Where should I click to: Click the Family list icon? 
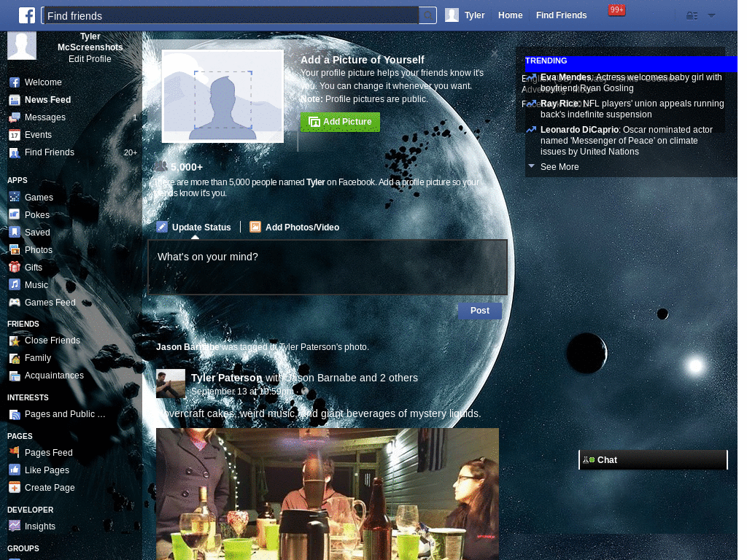point(15,359)
